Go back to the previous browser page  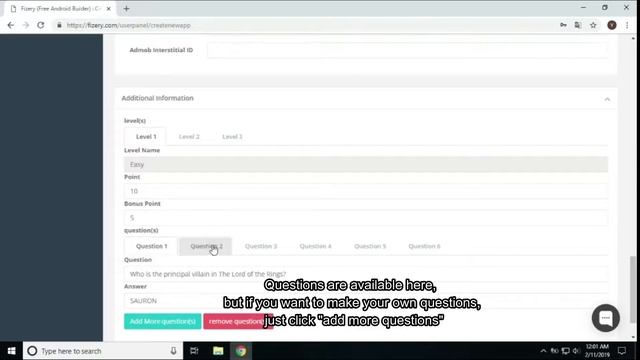[x=11, y=25]
